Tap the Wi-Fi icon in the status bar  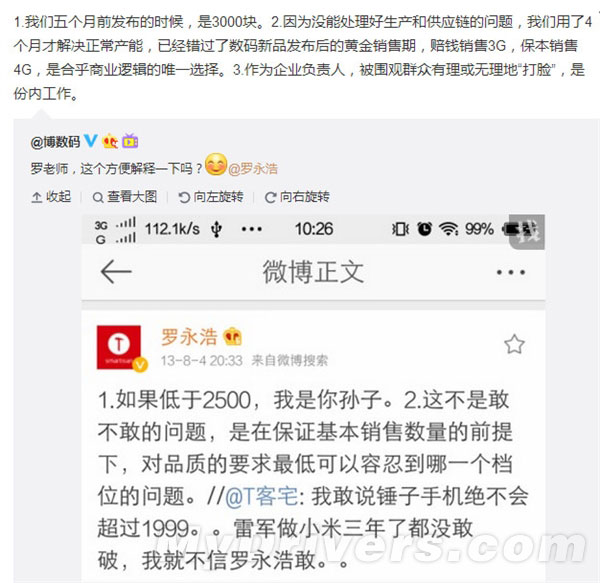coord(448,229)
